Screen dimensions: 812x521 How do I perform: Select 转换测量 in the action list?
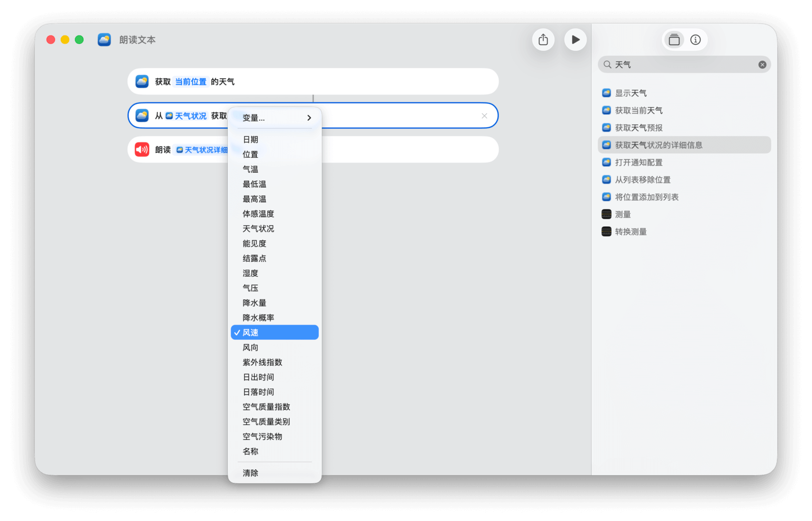click(x=631, y=232)
